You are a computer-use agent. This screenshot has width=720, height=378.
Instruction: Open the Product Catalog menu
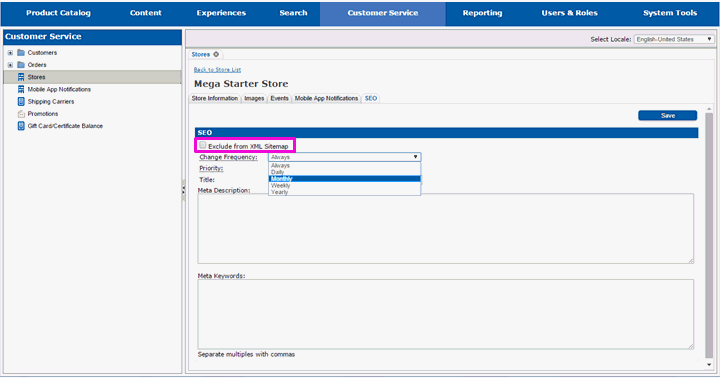point(58,13)
